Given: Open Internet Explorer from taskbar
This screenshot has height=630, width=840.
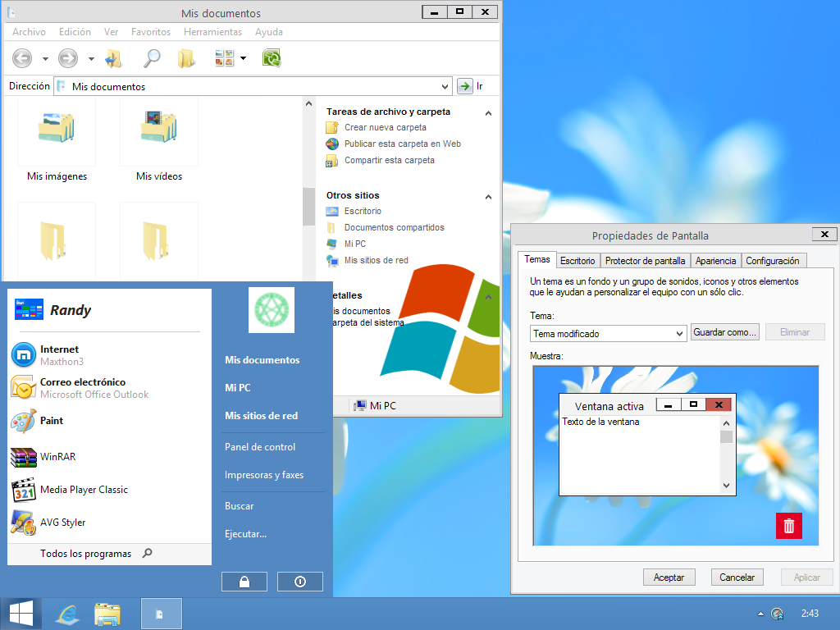Looking at the screenshot, I should 67,614.
